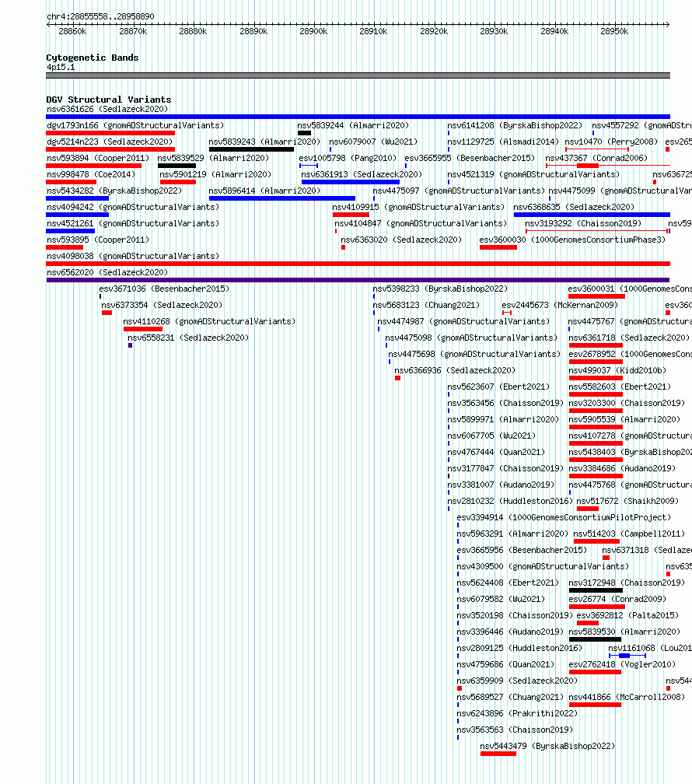The height and width of the screenshot is (784, 692).
Task: Open nsv6366936 (Sedlazeck2020) variant
Action: [x=455, y=370]
